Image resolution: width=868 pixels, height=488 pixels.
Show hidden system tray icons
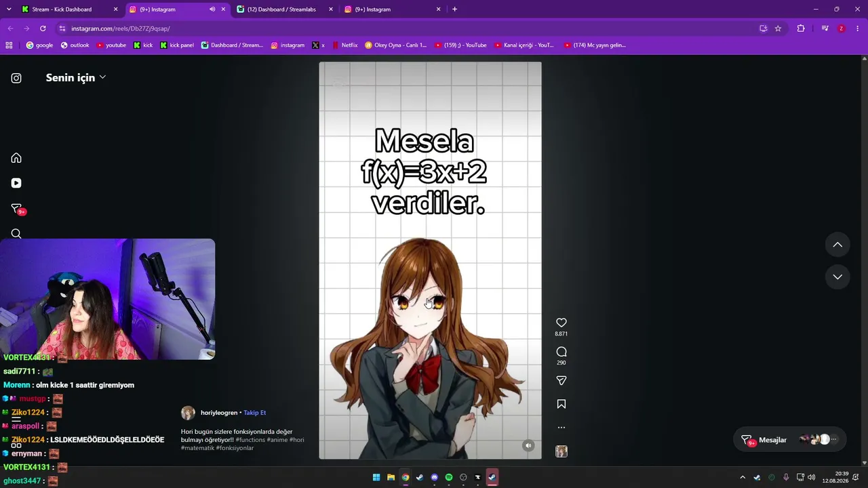pos(743,477)
